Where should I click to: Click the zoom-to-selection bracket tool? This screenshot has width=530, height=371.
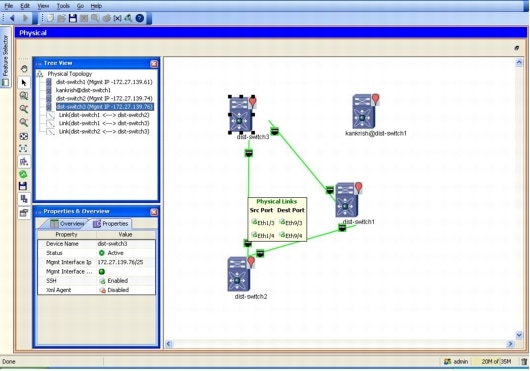point(23,148)
